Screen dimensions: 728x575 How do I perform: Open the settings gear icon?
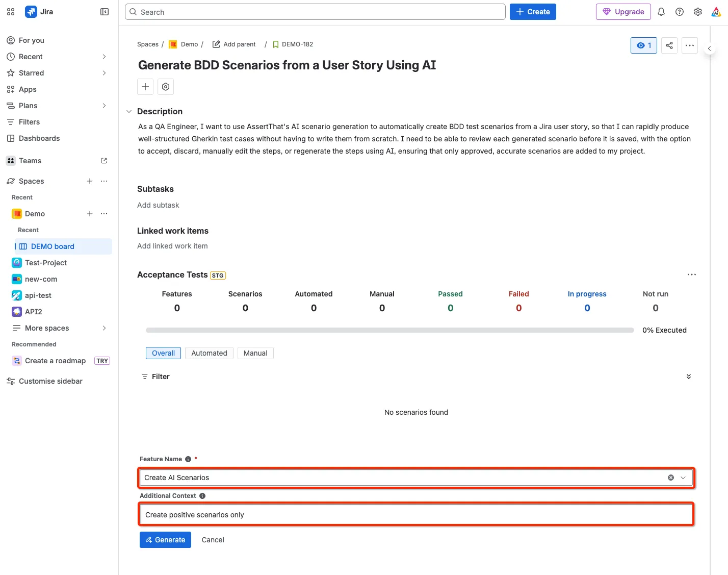click(698, 12)
